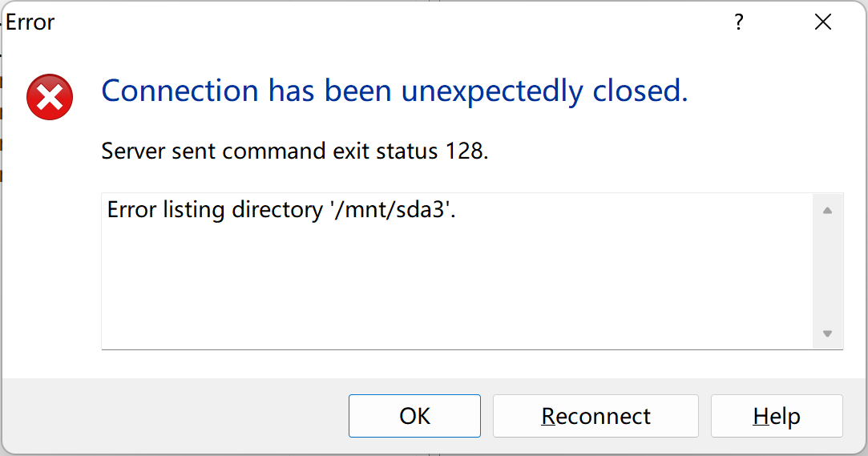Click the 'Server sent command exit status' text
Viewport: 868px width, 456px height.
tap(269, 151)
